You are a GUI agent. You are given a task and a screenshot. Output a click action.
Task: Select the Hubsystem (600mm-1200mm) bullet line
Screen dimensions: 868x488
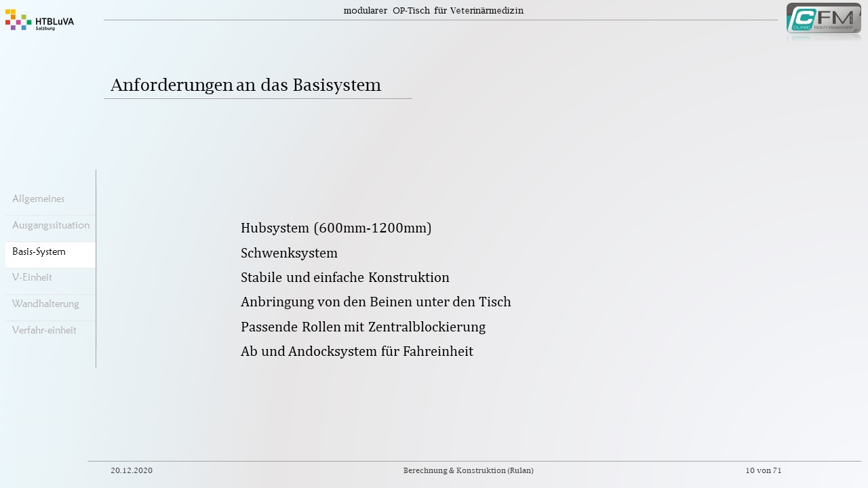[336, 228]
